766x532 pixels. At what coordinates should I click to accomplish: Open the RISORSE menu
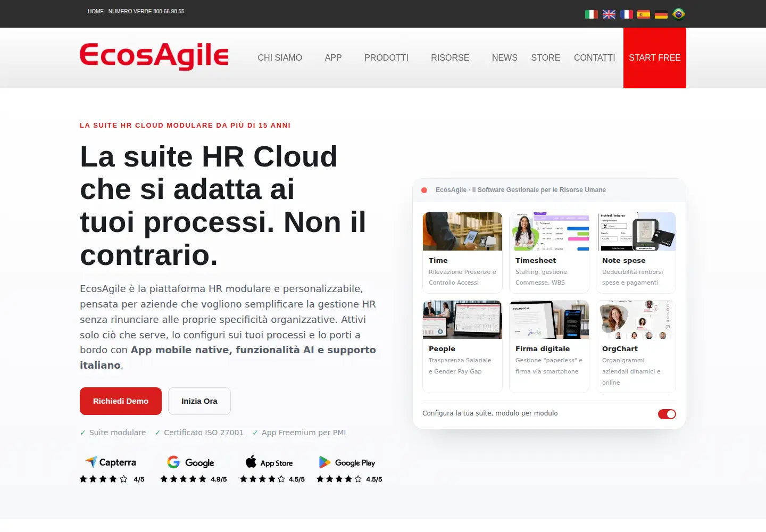click(x=450, y=57)
